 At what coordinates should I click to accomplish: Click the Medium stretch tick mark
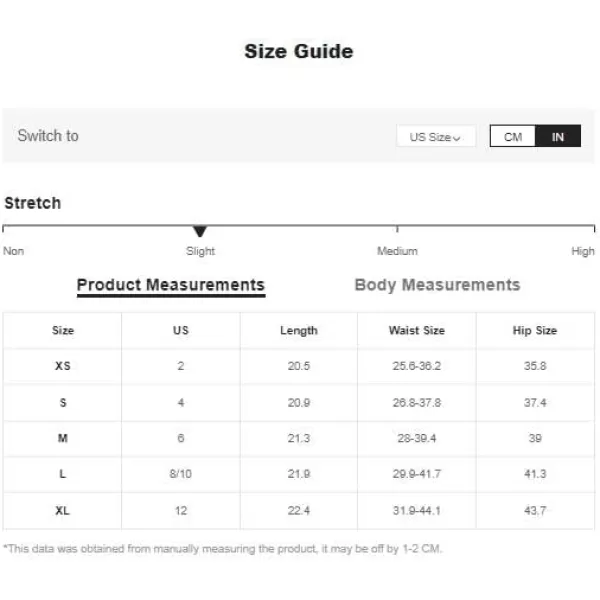[397, 229]
